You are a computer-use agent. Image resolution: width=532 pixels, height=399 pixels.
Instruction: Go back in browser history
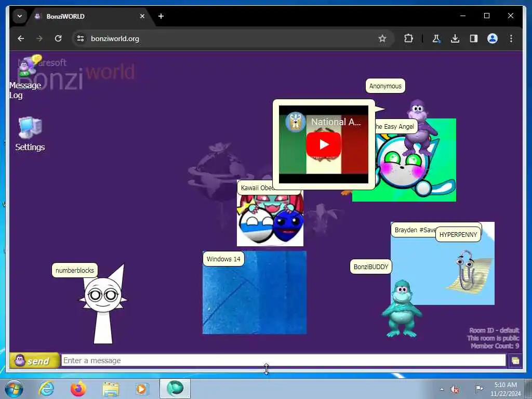pyautogui.click(x=21, y=38)
